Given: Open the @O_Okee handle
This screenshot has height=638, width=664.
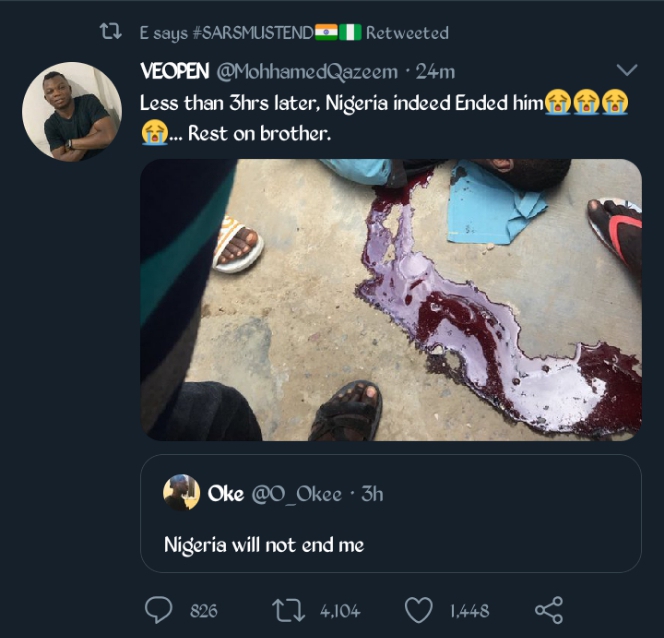Looking at the screenshot, I should click(x=297, y=494).
